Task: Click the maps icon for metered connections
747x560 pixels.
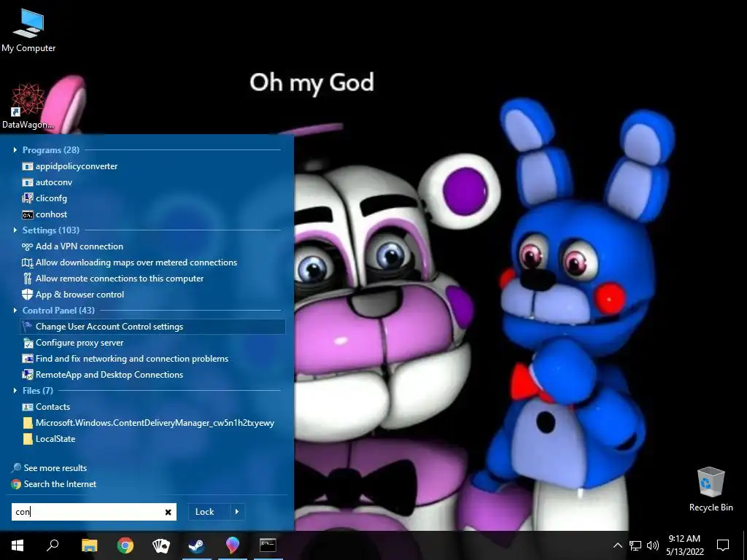Action: pos(28,262)
